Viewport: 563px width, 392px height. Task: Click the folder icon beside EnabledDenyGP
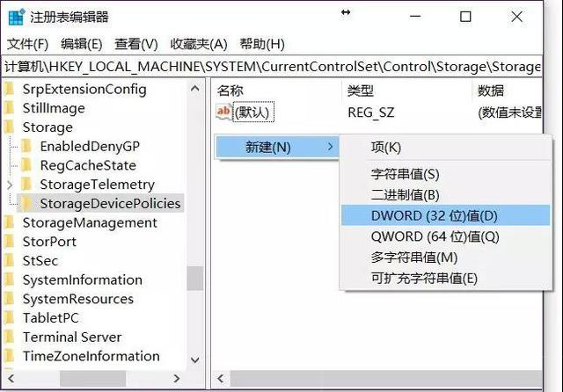click(26, 146)
